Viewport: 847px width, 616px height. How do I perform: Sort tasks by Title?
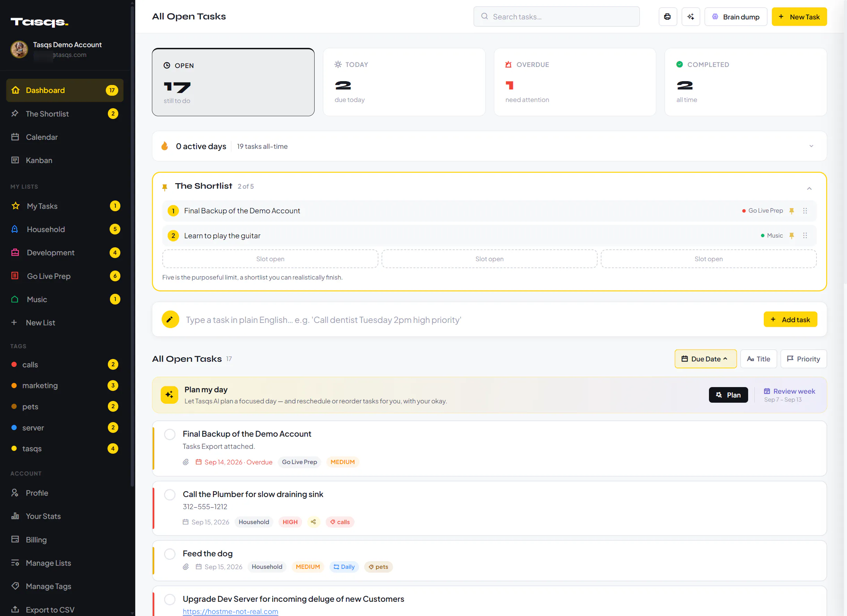(759, 359)
